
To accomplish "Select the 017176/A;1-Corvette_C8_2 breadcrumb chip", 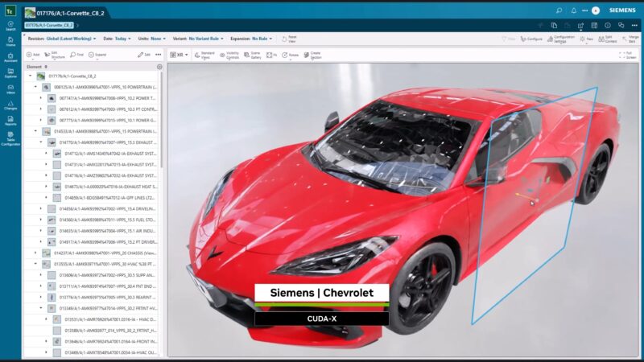I will [49, 26].
